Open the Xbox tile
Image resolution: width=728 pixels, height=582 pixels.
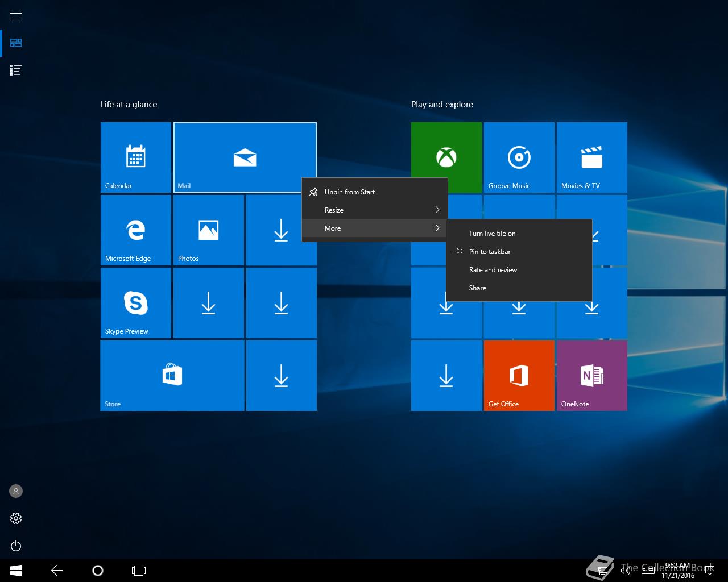coord(446,157)
